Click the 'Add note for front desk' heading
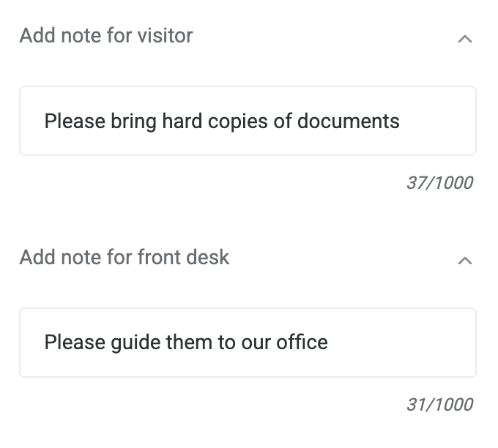498x448 pixels. pyautogui.click(x=124, y=257)
